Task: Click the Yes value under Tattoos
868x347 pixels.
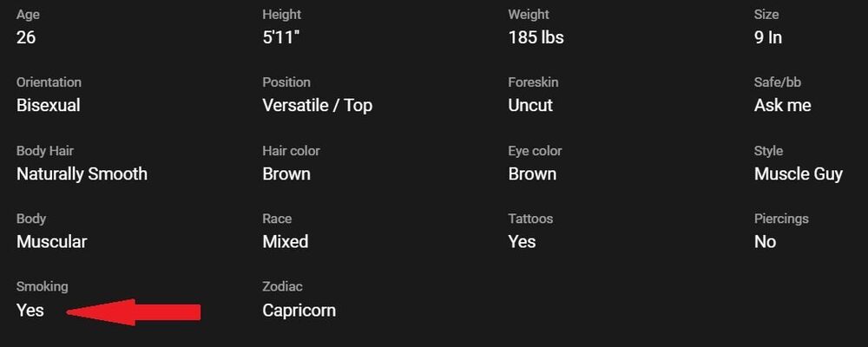Action: [x=522, y=241]
